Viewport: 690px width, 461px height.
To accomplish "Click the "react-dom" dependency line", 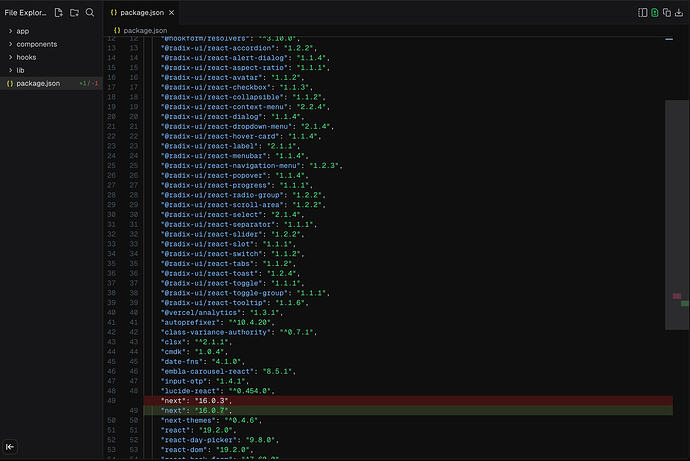I will click(x=207, y=450).
